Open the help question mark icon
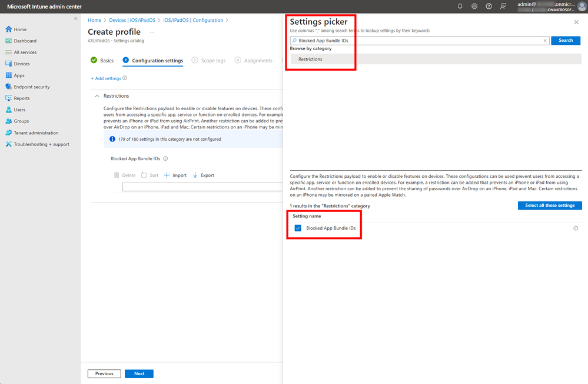The image size is (588, 384). click(x=489, y=6)
